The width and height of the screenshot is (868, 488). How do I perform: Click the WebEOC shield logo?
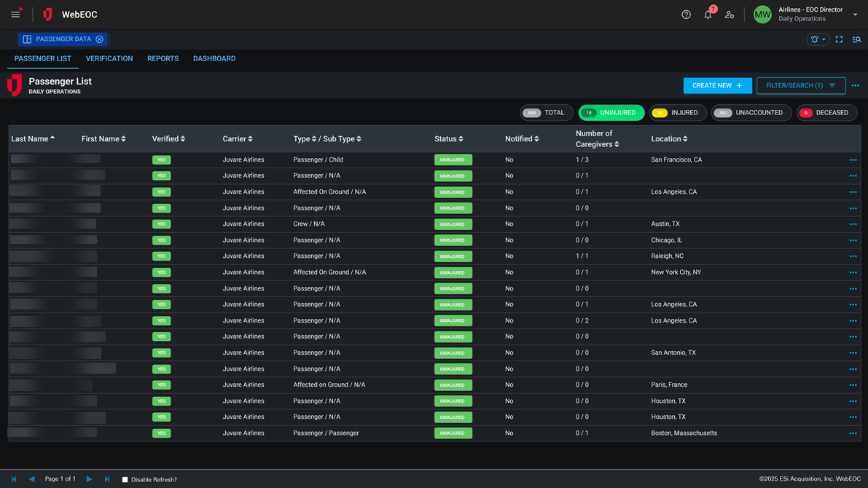coord(47,14)
